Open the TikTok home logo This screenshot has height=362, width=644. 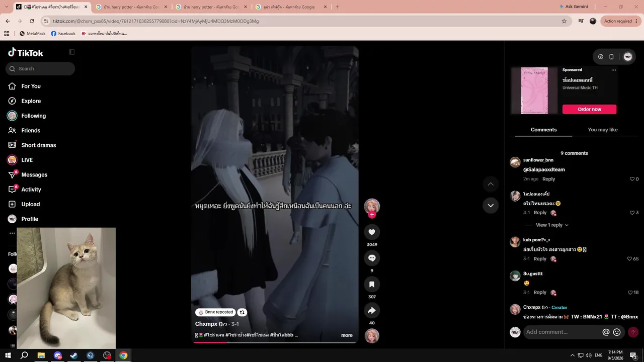[x=26, y=52]
